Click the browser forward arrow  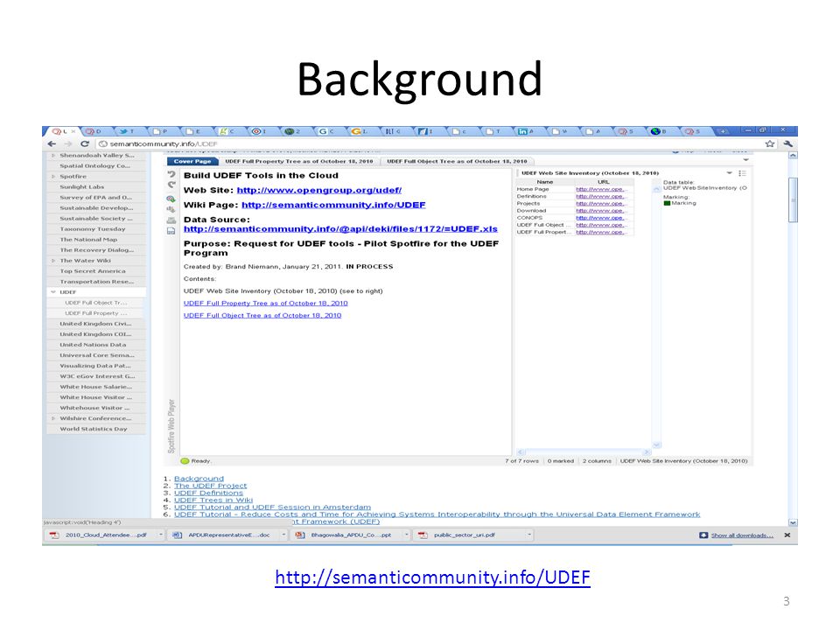(x=68, y=143)
